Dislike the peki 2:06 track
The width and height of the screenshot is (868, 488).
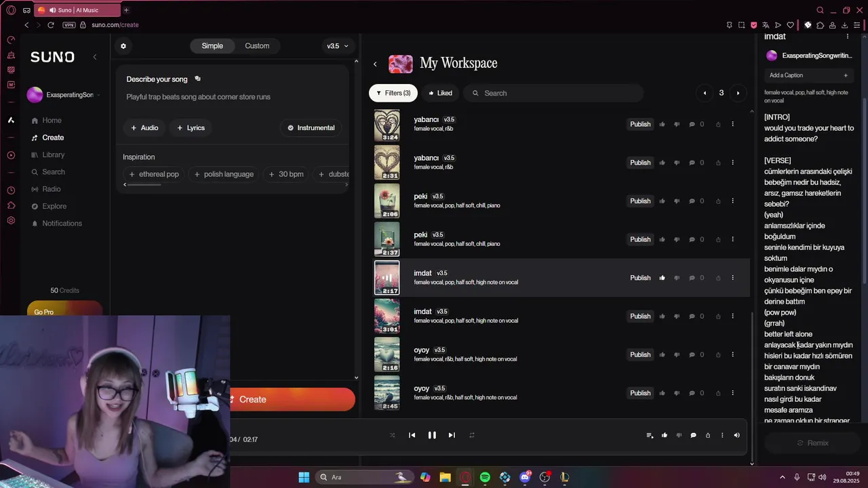tap(677, 201)
